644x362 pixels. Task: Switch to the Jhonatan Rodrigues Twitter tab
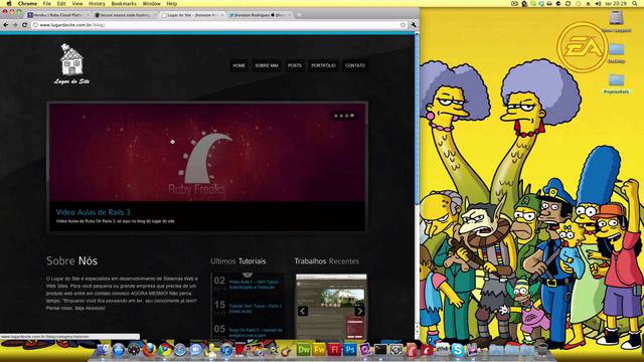(x=260, y=15)
